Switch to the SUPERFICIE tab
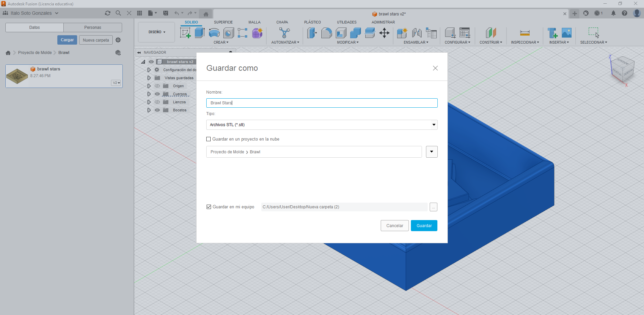The width and height of the screenshot is (644, 315). click(223, 22)
